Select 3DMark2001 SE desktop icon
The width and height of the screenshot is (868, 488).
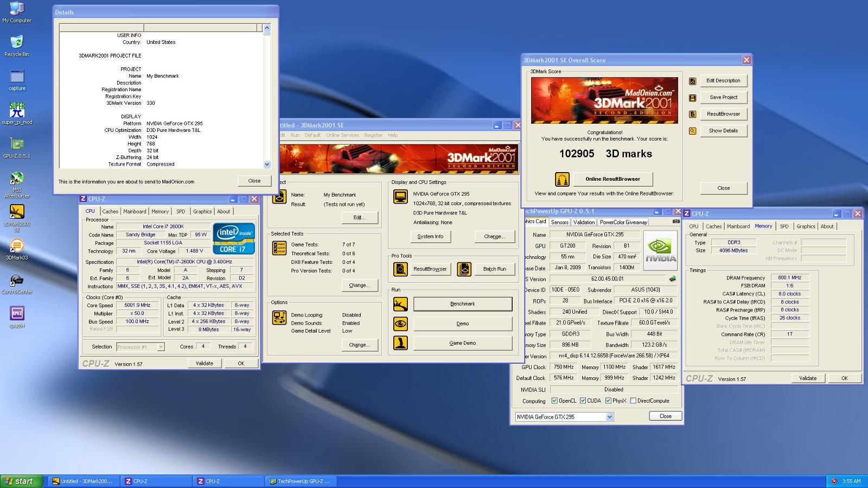click(17, 218)
